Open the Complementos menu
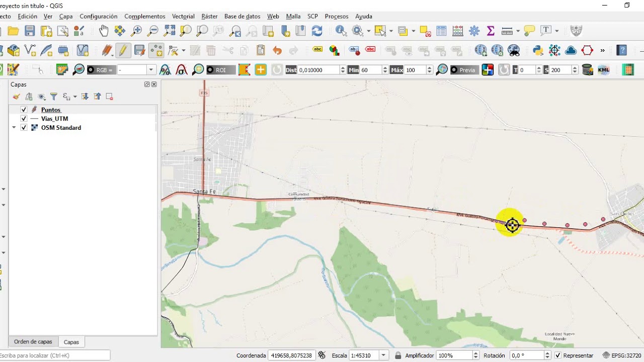The height and width of the screenshot is (362, 644). (x=145, y=16)
